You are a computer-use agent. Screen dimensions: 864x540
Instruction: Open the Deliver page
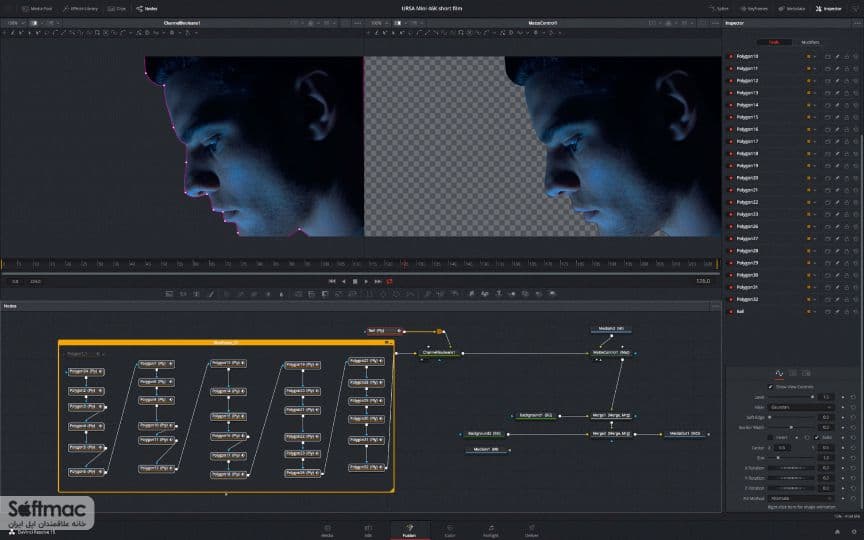[x=531, y=531]
